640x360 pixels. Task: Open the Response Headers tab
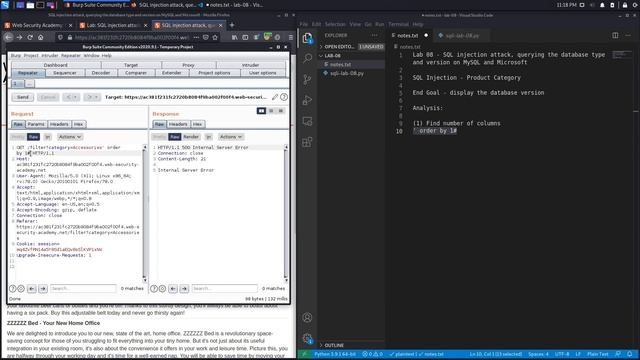click(x=178, y=124)
